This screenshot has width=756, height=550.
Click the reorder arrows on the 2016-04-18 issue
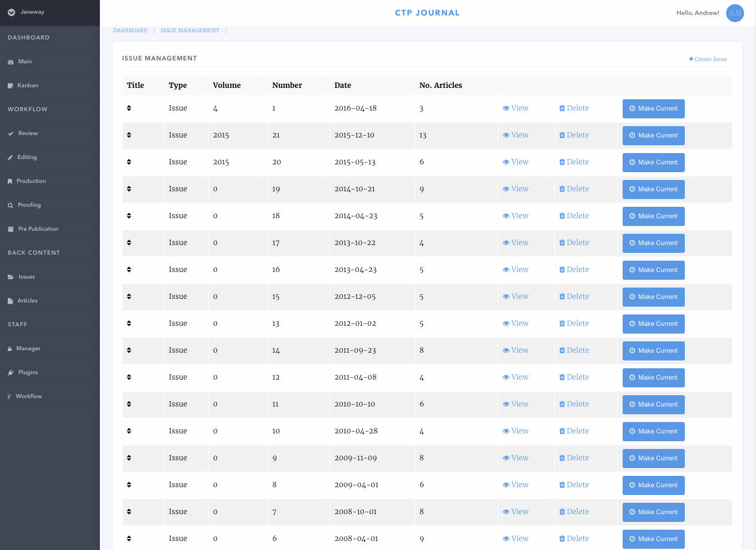tap(129, 108)
